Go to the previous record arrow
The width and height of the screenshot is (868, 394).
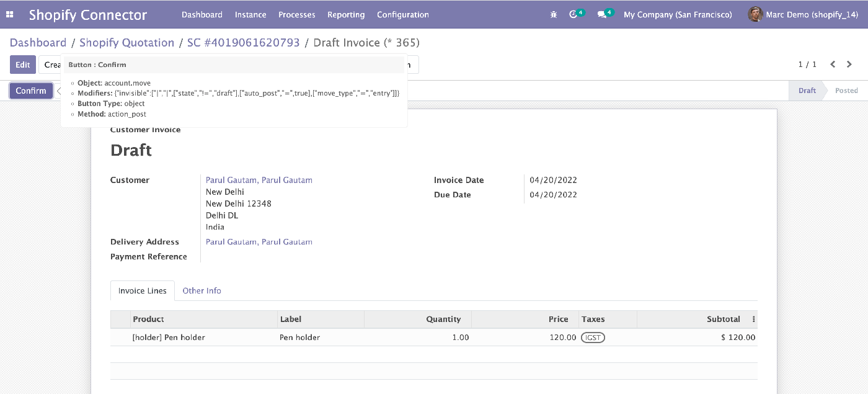tap(833, 65)
